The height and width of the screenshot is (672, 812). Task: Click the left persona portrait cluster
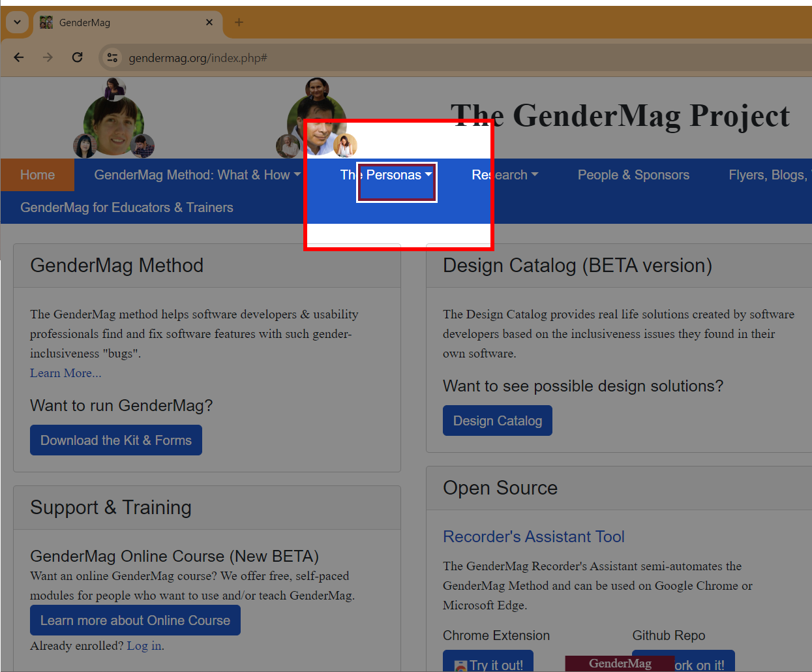113,119
